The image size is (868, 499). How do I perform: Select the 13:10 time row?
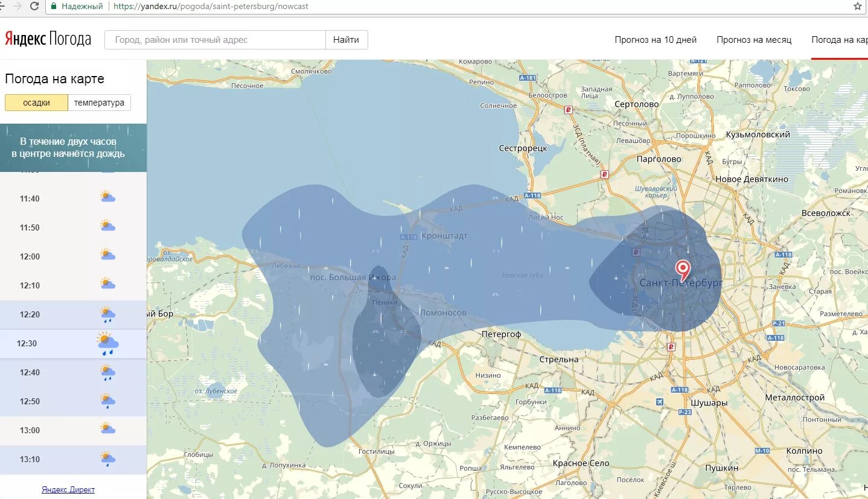coord(73,459)
